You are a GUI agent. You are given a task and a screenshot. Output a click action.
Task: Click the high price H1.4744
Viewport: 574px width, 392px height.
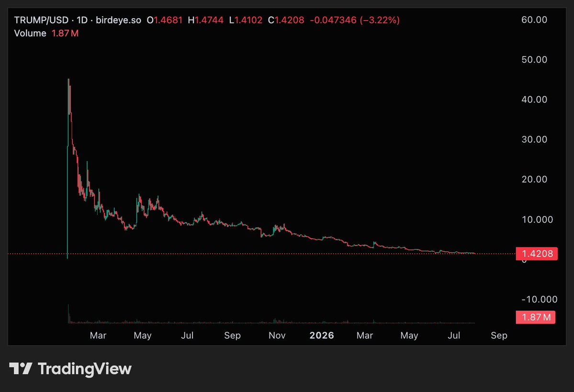pos(206,20)
